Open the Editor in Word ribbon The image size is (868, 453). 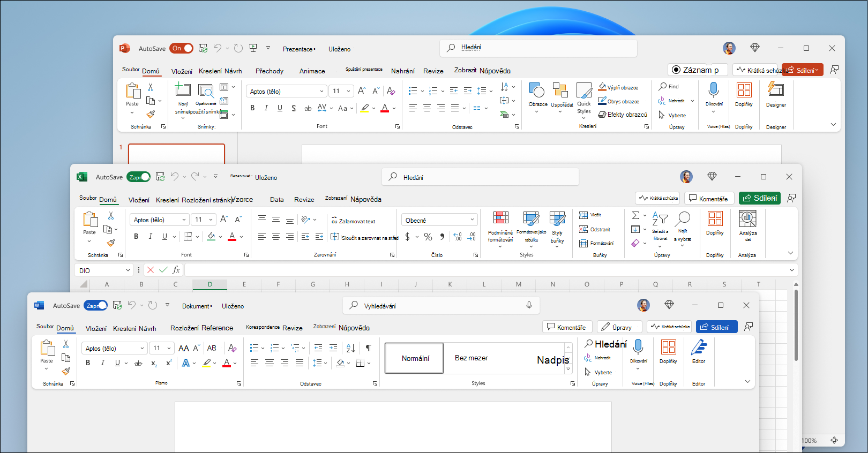(699, 351)
